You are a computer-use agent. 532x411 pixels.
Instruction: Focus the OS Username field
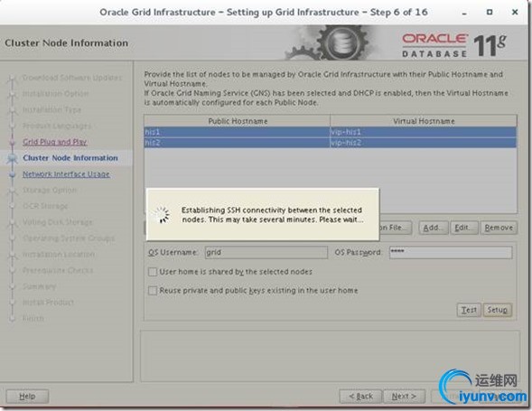tap(266, 253)
